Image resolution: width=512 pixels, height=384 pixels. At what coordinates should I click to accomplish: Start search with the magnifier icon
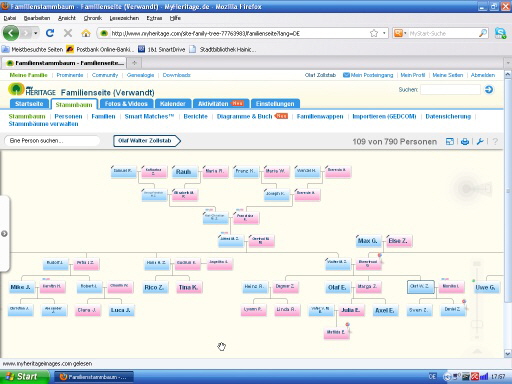coord(483,33)
